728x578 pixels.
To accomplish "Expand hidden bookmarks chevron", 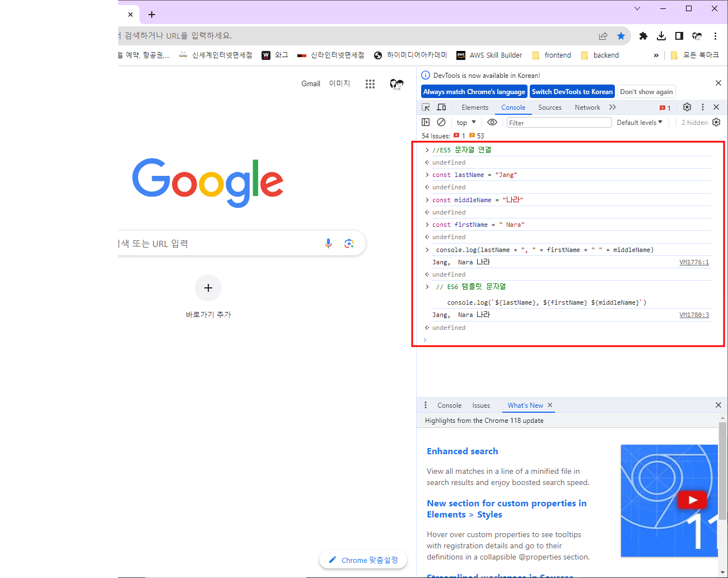I will (656, 55).
